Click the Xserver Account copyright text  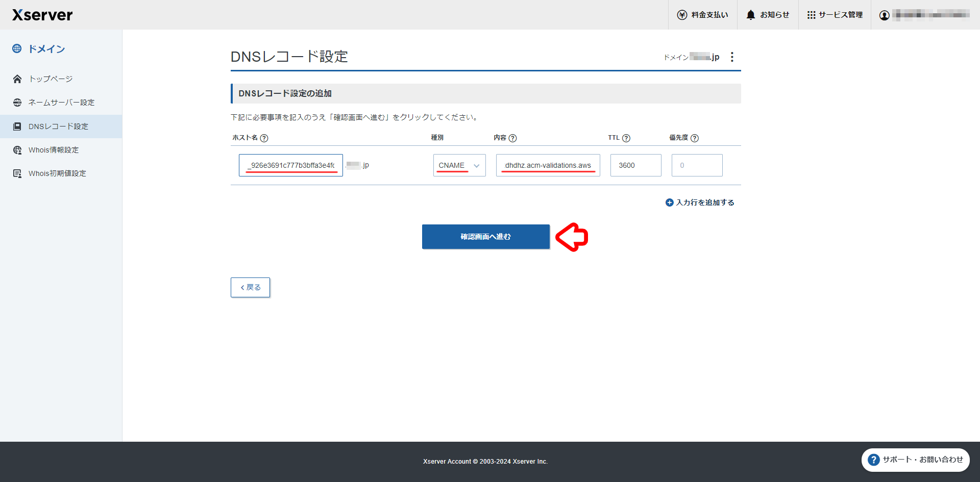tap(485, 462)
